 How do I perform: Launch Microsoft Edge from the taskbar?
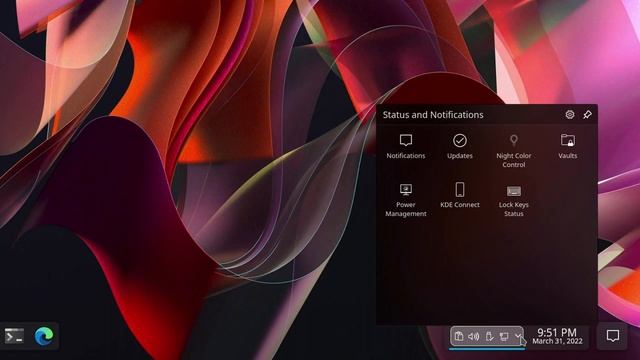point(44,336)
